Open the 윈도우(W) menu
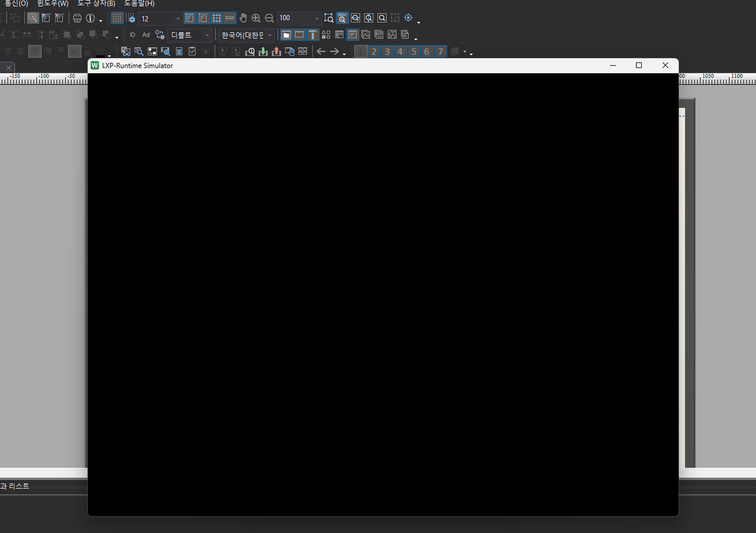This screenshot has width=756, height=533. [53, 3]
